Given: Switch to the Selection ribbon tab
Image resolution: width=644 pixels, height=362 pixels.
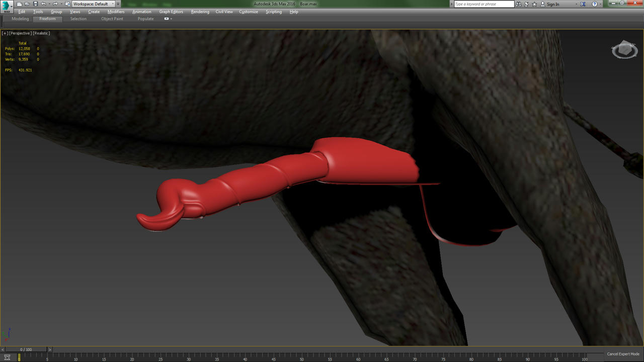Looking at the screenshot, I should pyautogui.click(x=78, y=19).
